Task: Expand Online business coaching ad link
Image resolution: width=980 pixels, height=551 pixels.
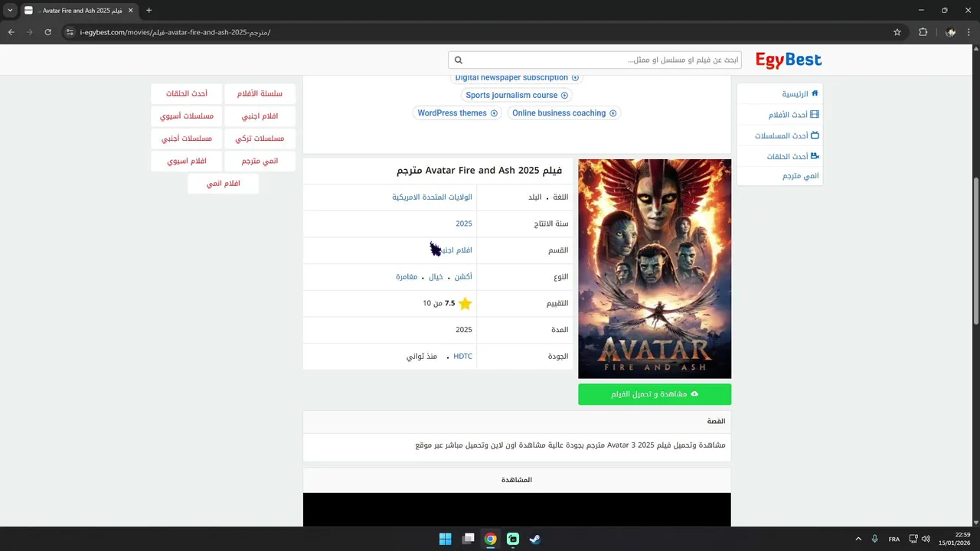Action: (x=564, y=113)
